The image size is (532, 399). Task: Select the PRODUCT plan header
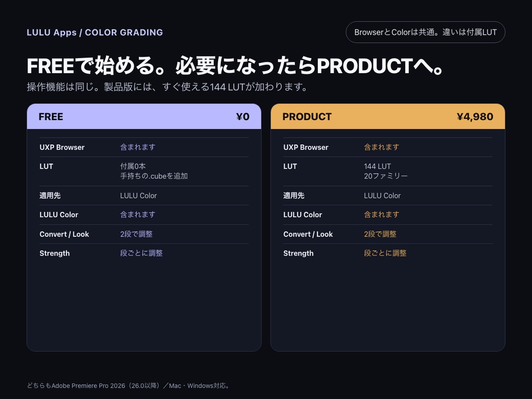click(x=388, y=116)
